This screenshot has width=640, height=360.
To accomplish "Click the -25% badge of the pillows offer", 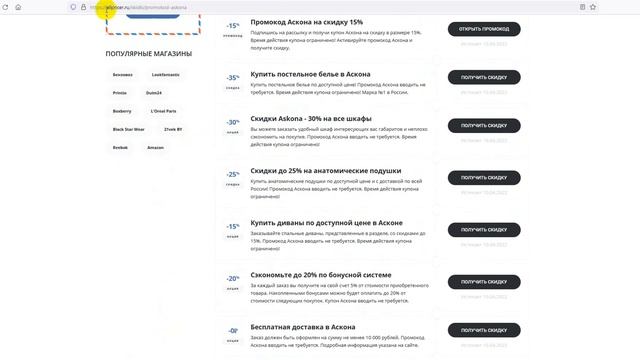I will click(x=233, y=174).
